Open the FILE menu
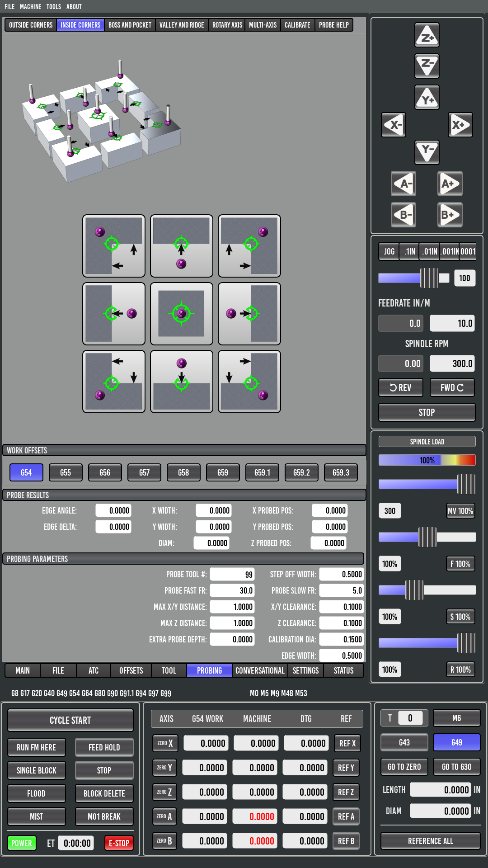 click(9, 7)
